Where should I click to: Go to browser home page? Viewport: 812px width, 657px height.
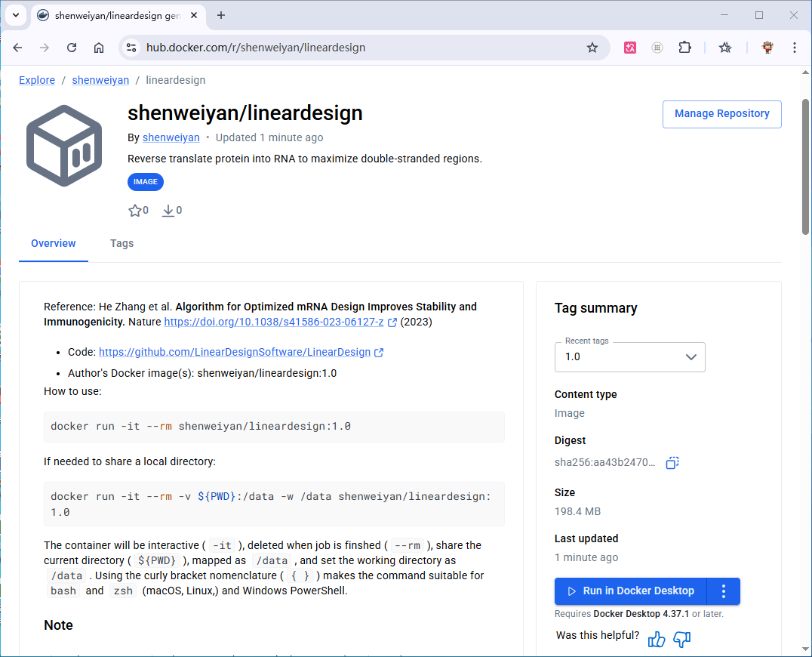pyautogui.click(x=99, y=48)
